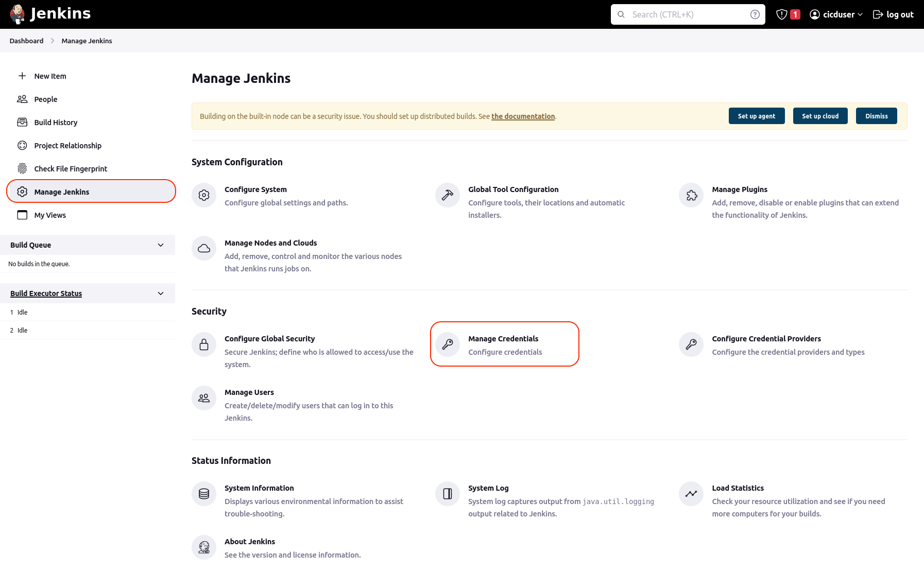Image resolution: width=924 pixels, height=571 pixels.
Task: Open the Build Executor Status link
Action: pos(46,293)
